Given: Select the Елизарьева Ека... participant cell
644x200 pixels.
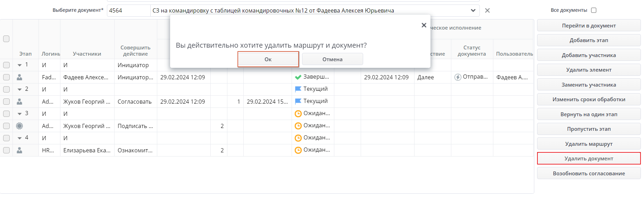Looking at the screenshot, I should pyautogui.click(x=87, y=150).
